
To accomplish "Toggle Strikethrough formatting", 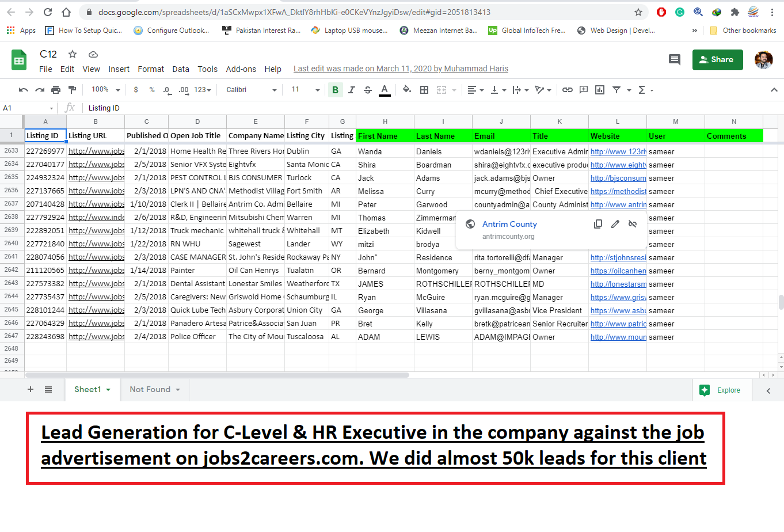I will click(x=368, y=90).
